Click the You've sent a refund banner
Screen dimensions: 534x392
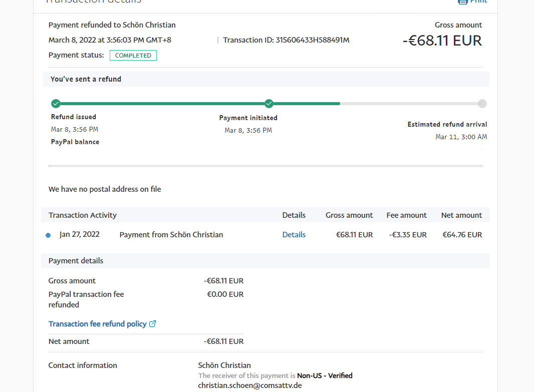(x=86, y=79)
